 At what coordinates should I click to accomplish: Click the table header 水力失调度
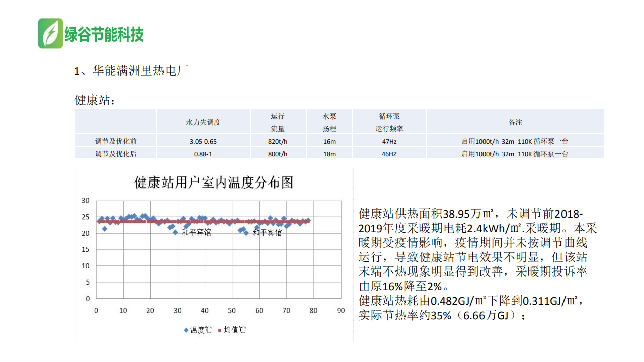point(203,122)
